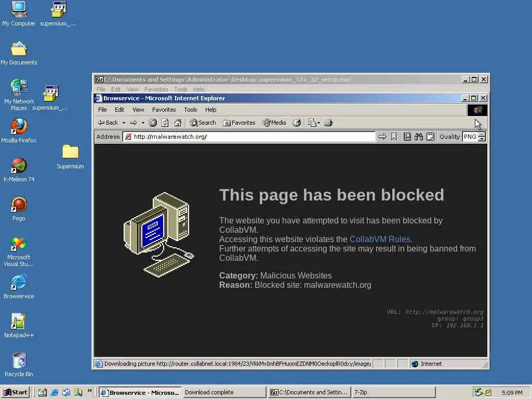532x399 pixels.
Task: Refresh the page in the toolbar
Action: click(x=165, y=123)
